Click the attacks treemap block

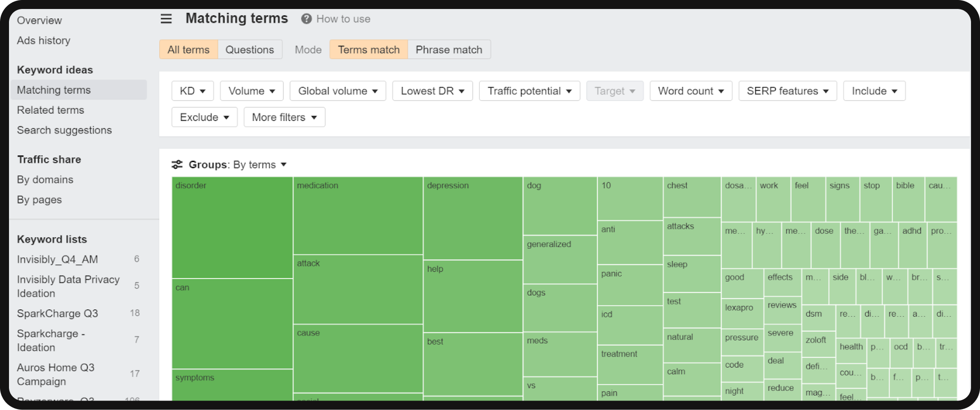692,237
